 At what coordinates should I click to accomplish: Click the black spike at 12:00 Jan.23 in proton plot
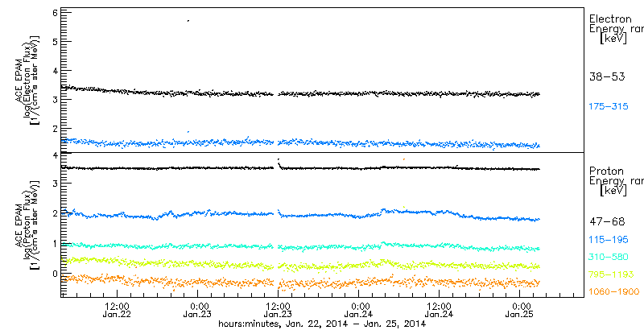point(279,163)
